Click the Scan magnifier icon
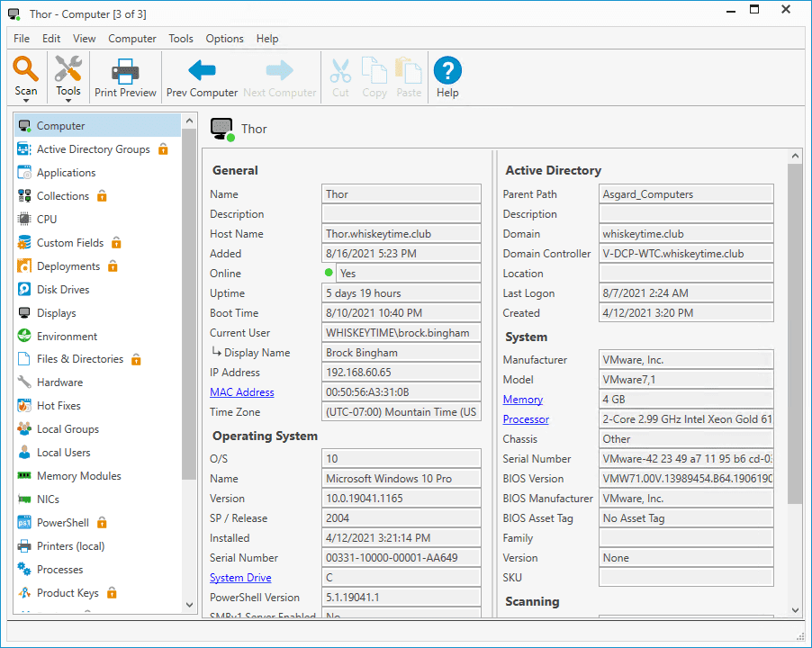The image size is (812, 648). (26, 69)
